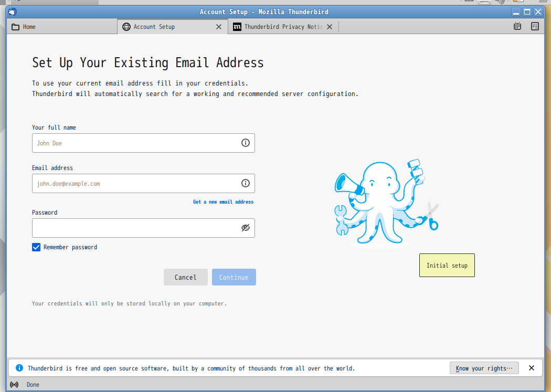Focus the Email address field
This screenshot has height=392, width=551.
tap(143, 183)
